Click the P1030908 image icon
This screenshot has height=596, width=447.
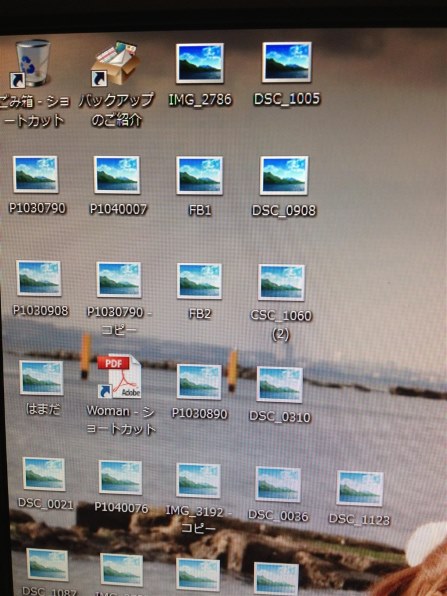pos(39,278)
